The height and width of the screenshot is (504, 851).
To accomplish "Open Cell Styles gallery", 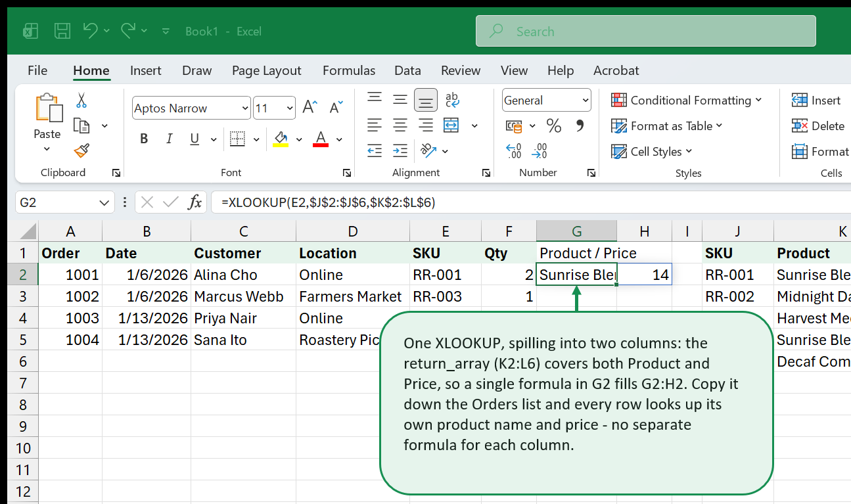I will 652,151.
